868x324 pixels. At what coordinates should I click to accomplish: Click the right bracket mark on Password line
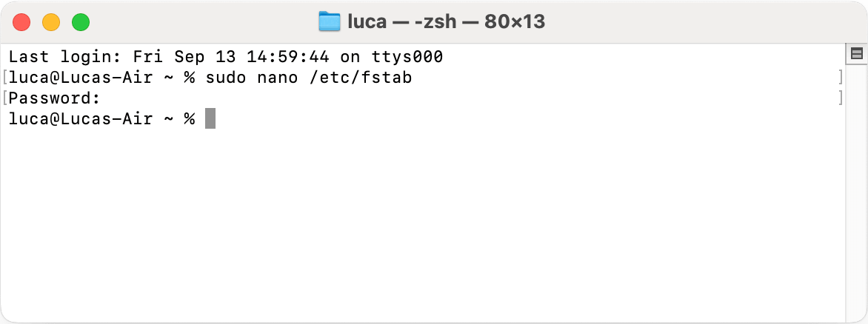[x=841, y=98]
